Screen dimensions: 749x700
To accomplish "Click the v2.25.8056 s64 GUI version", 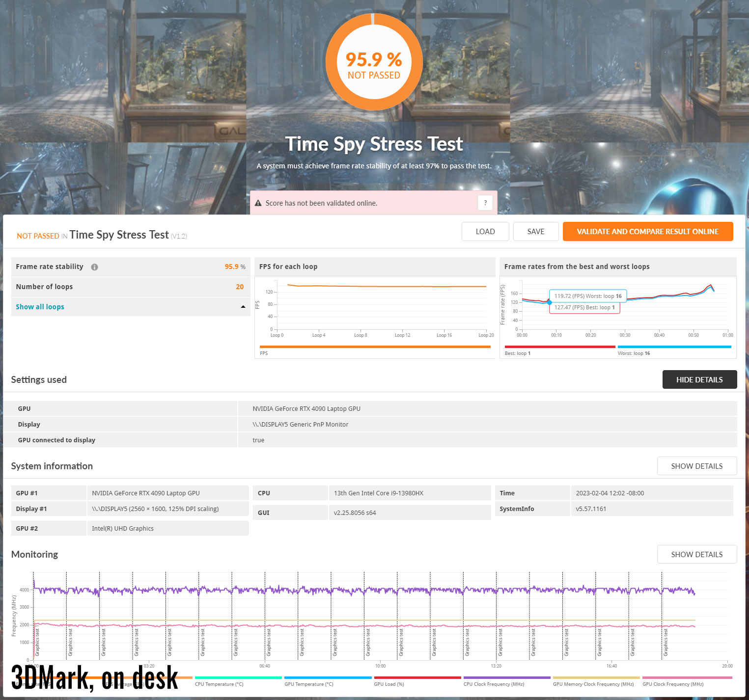I will [x=355, y=512].
